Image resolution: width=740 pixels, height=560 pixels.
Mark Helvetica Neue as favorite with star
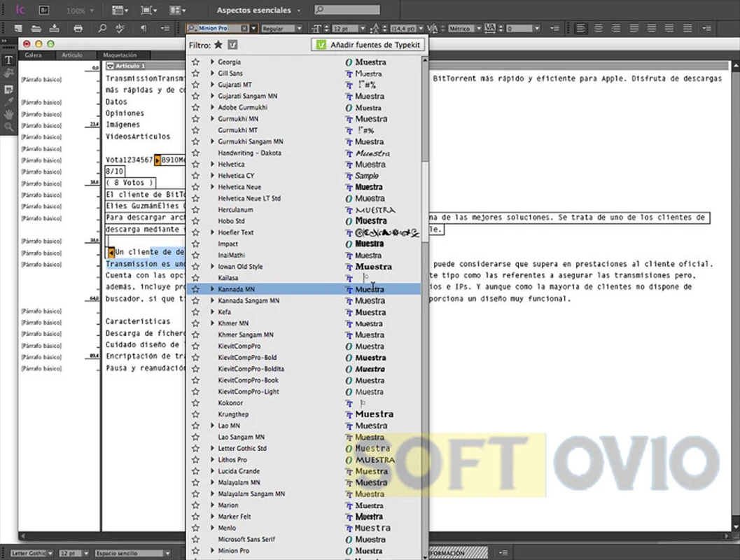pos(195,188)
